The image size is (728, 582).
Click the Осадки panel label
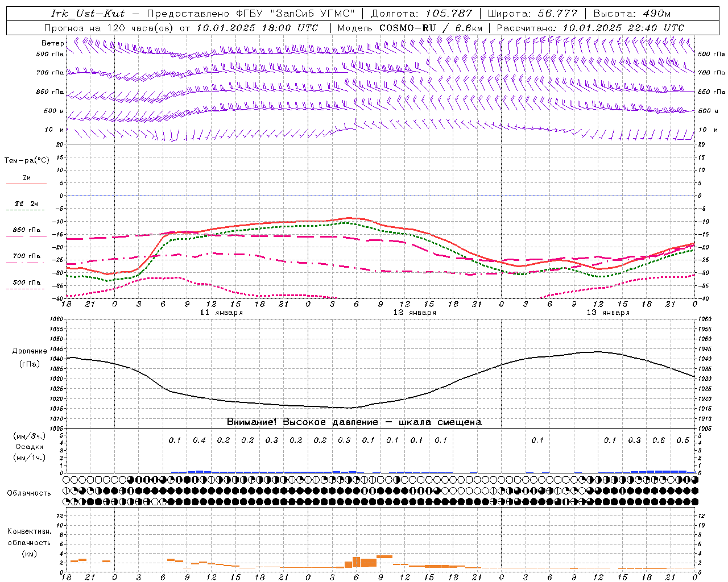click(29, 447)
